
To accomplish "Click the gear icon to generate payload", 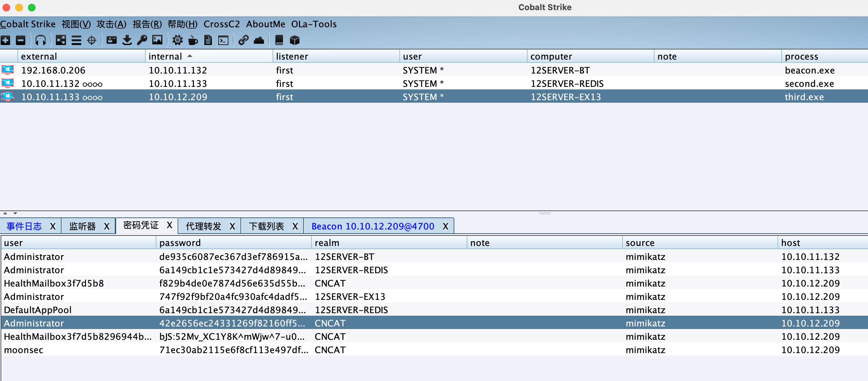I will tap(177, 40).
